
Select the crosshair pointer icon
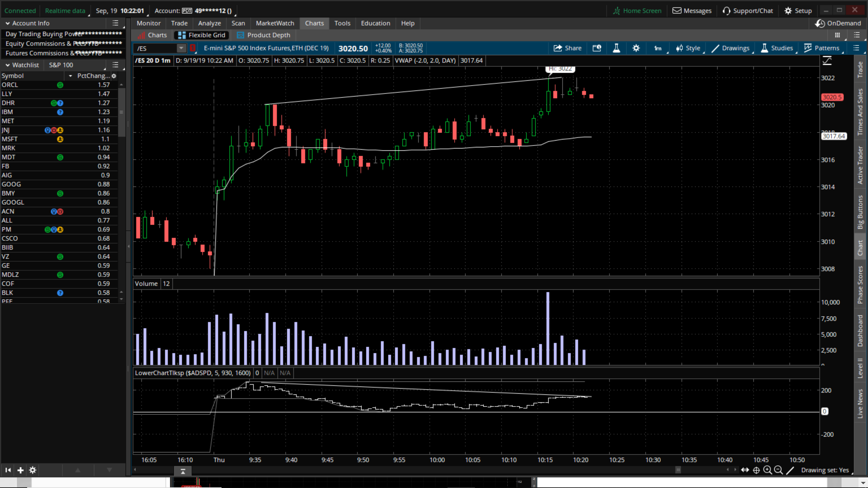[756, 470]
